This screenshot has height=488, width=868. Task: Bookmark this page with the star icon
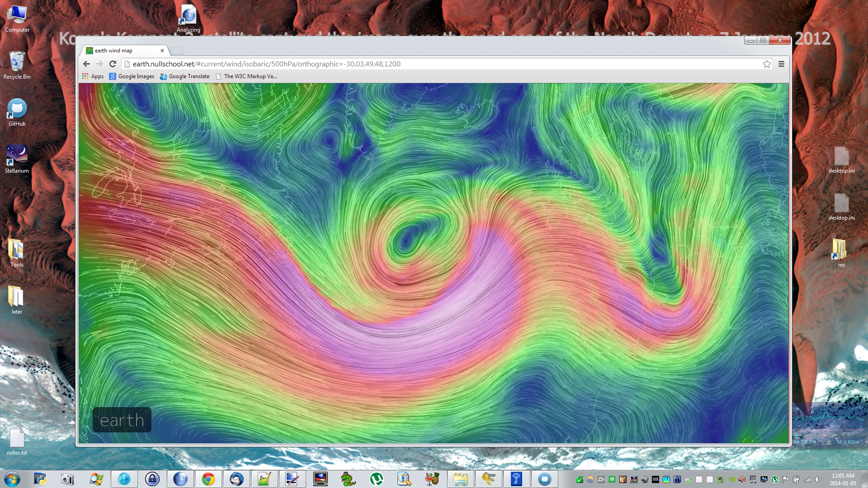[767, 64]
